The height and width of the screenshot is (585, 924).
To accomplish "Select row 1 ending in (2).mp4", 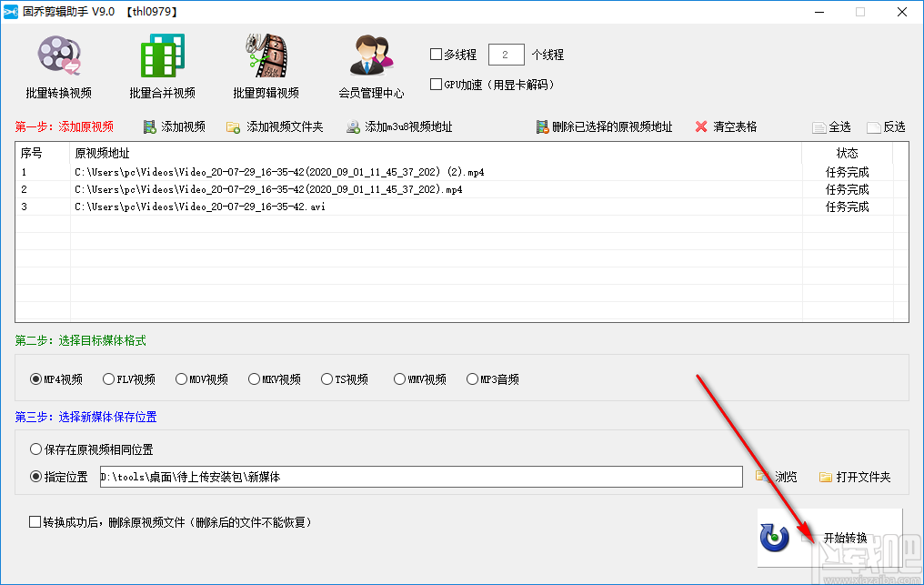I will point(461,172).
